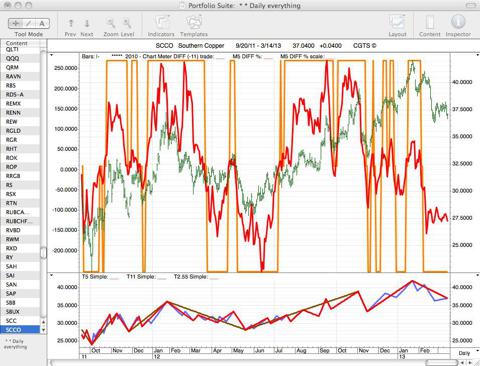Select SAI in the content list
This screenshot has width=480, height=366.
(20, 275)
